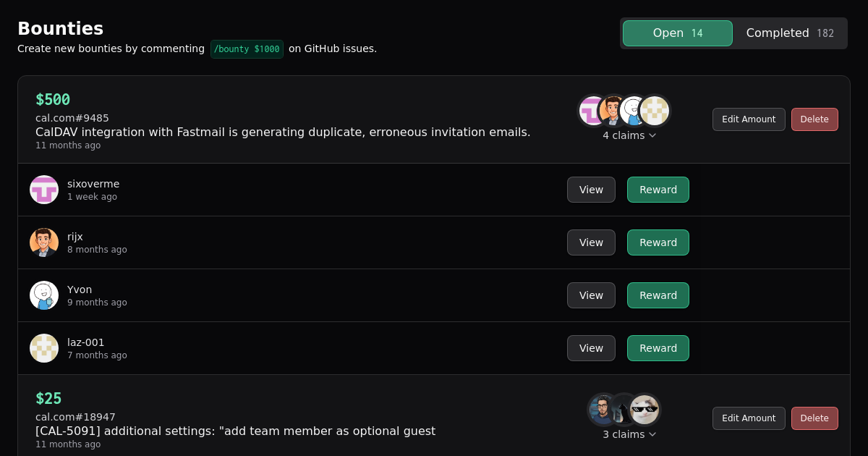Delete the $25 bounty
The image size is (868, 456).
click(814, 418)
